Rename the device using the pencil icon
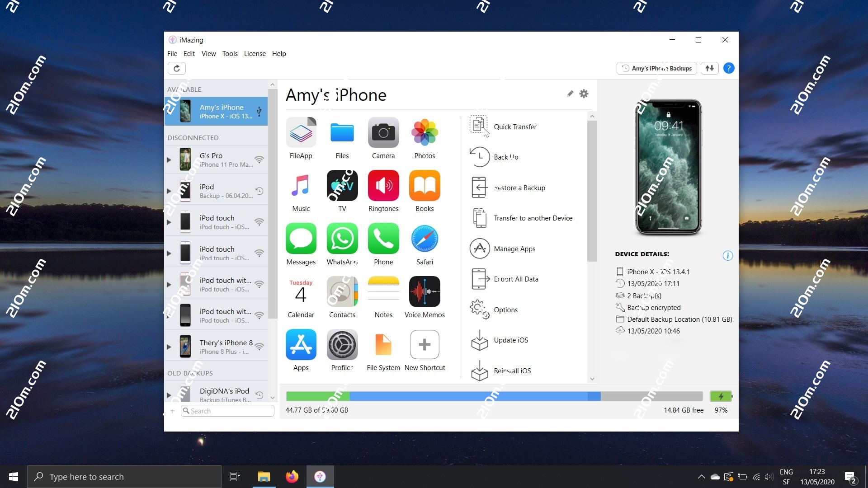This screenshot has width=868, height=488. (570, 94)
